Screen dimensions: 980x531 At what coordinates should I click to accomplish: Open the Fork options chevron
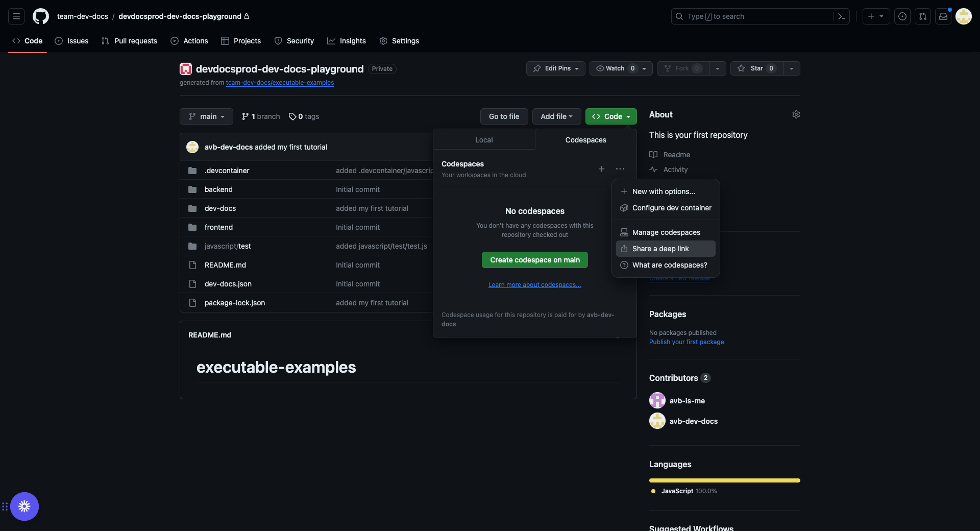(718, 68)
